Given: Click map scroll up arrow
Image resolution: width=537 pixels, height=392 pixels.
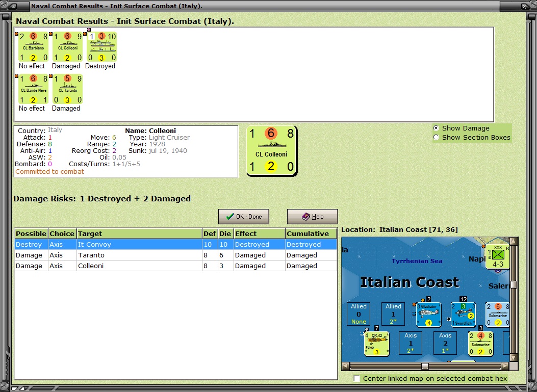Looking at the screenshot, I should point(514,241).
